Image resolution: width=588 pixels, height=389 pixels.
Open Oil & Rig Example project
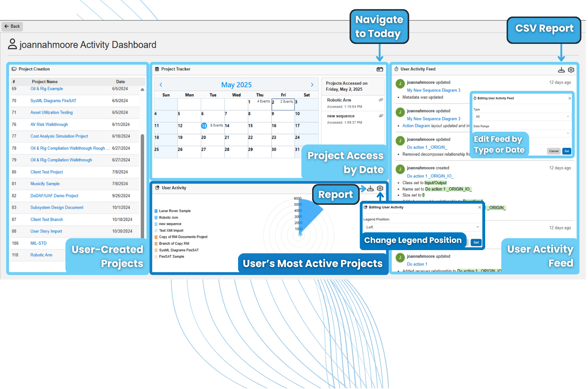coord(47,89)
